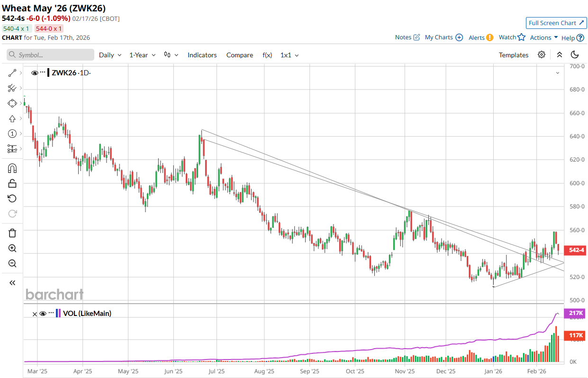Click the Symbol search input field

51,55
